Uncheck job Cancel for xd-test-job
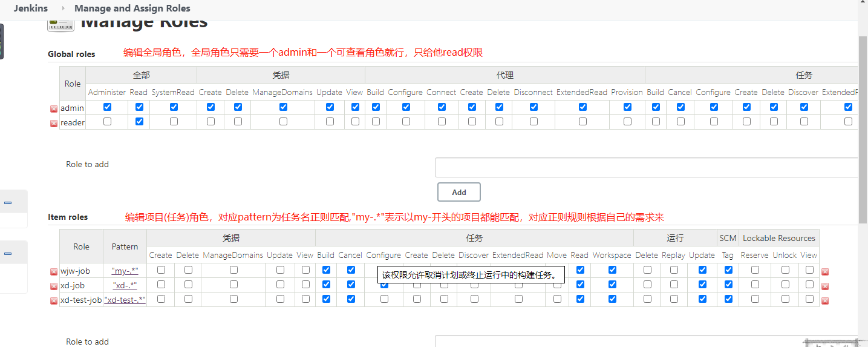The image size is (868, 347). (x=351, y=299)
